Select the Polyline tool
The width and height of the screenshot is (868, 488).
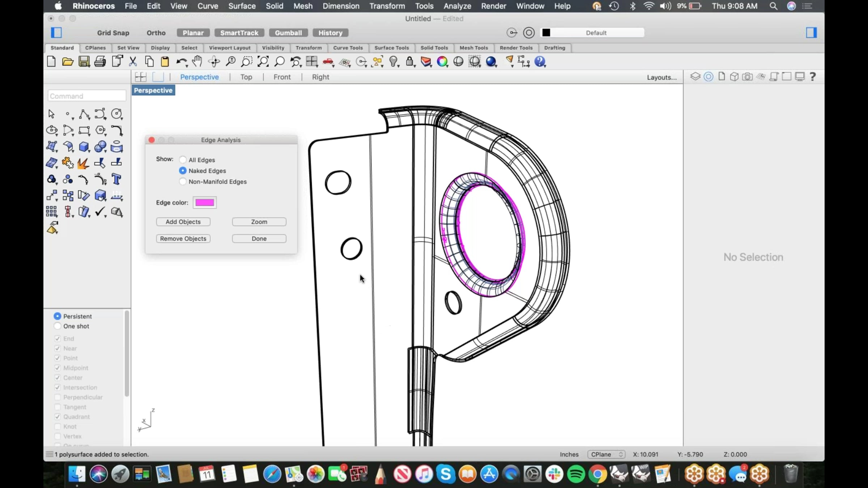point(84,114)
